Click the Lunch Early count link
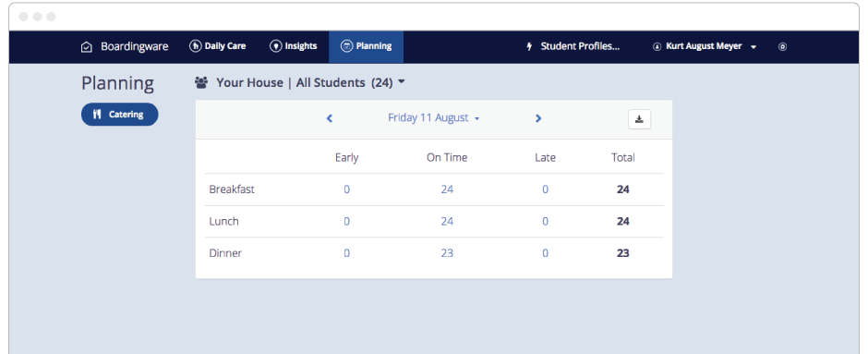Viewport: 868px width, 354px height. [x=346, y=222]
